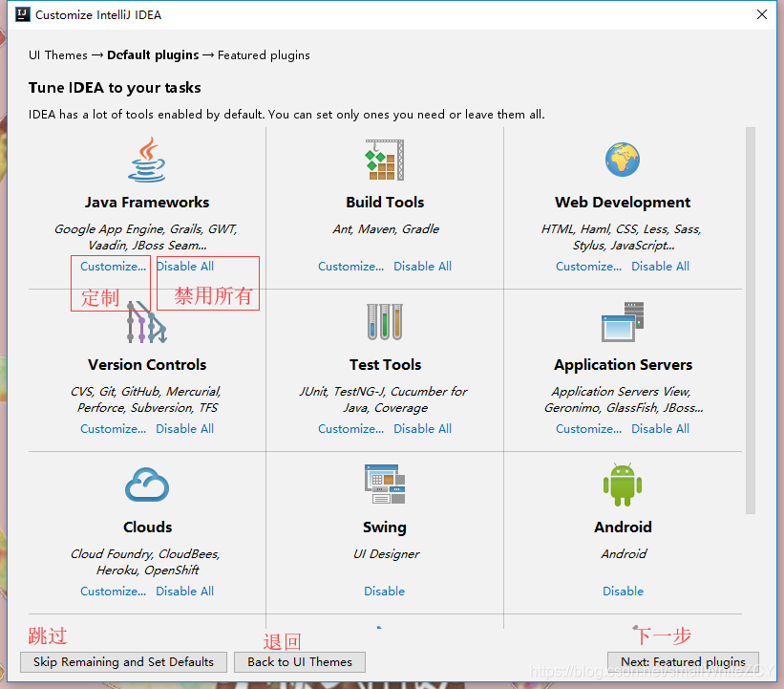Click the Default plugins breadcrumb step

tap(153, 55)
